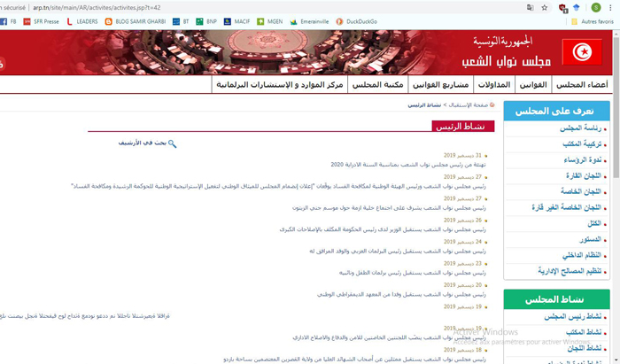Open the SFR Presse bookmark

pyautogui.click(x=41, y=22)
